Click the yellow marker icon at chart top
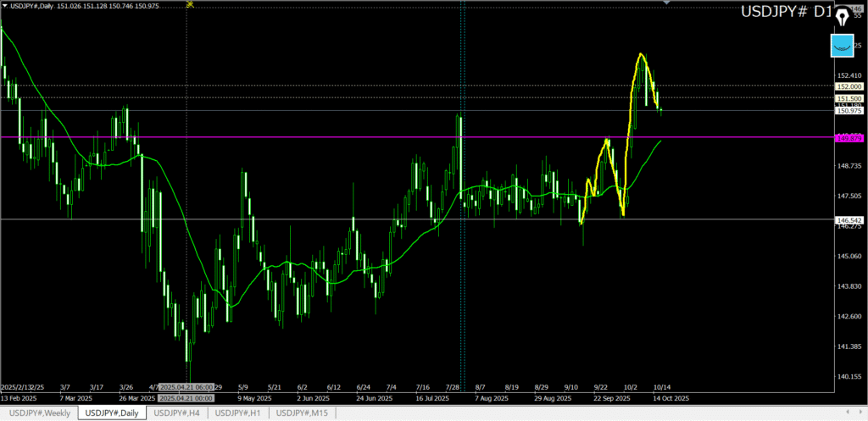Image resolution: width=868 pixels, height=421 pixels. coord(189,4)
